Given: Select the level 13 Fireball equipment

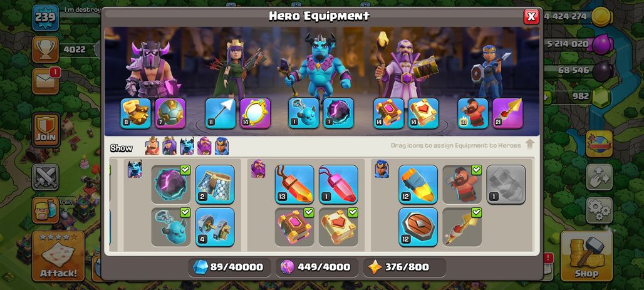Looking at the screenshot, I should pos(294,184).
